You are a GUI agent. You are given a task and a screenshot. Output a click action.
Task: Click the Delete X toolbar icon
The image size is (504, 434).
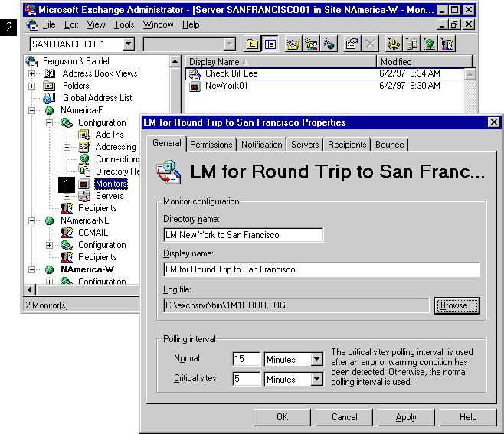[370, 44]
